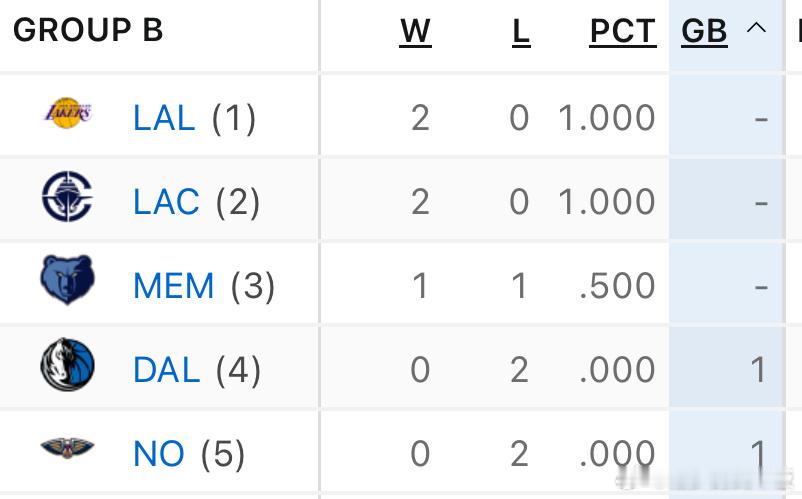Screen dimensions: 802x499
Task: Click Lakers 1.000 PCT cell
Action: click(606, 119)
